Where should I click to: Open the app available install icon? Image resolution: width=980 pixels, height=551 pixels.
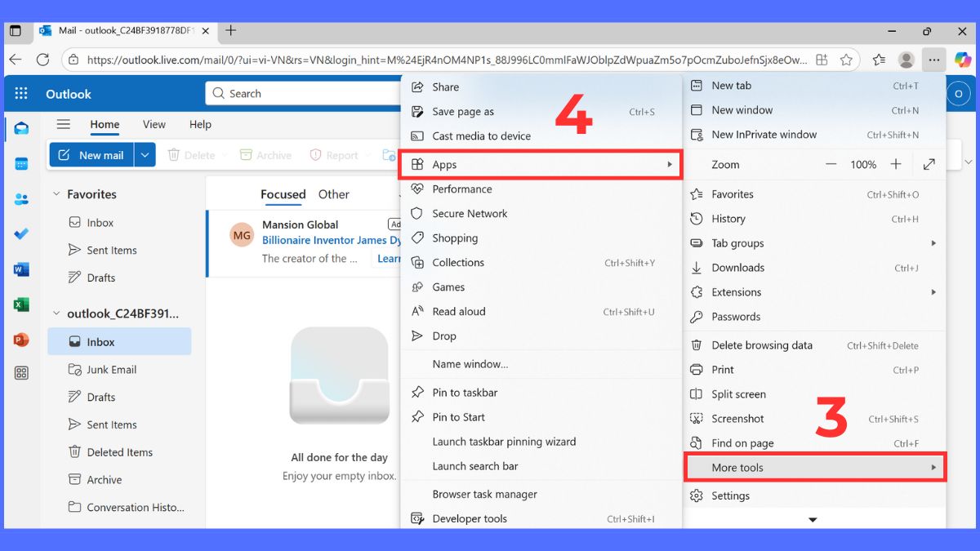(x=822, y=60)
